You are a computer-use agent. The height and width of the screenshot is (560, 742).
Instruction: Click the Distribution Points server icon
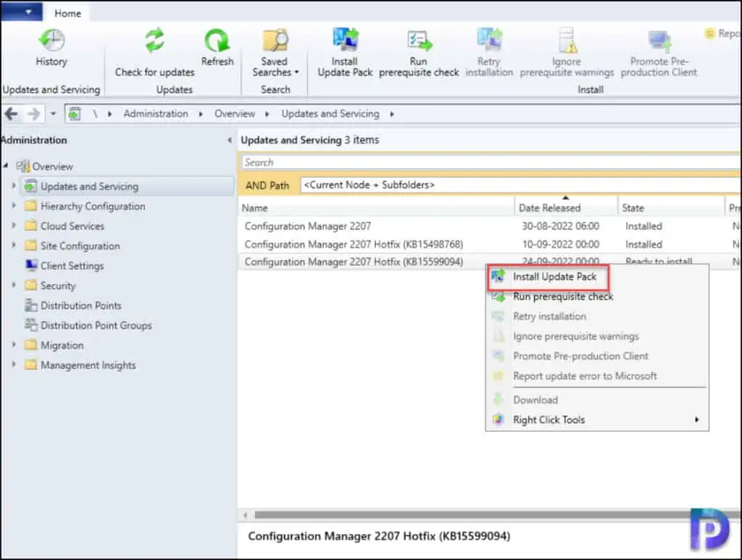[31, 305]
